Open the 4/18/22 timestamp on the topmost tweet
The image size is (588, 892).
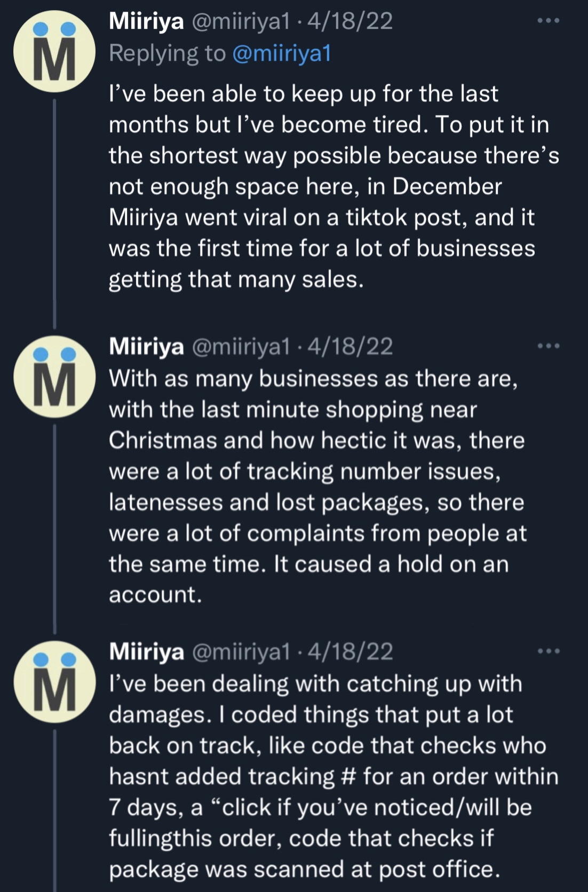[350, 21]
